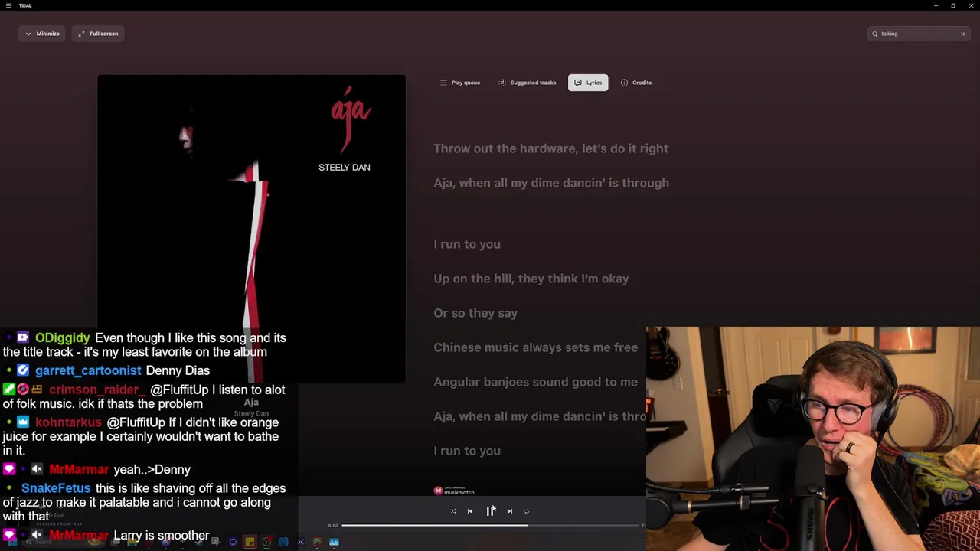The height and width of the screenshot is (551, 980).
Task: Seek within the track progress bar
Action: (x=491, y=526)
